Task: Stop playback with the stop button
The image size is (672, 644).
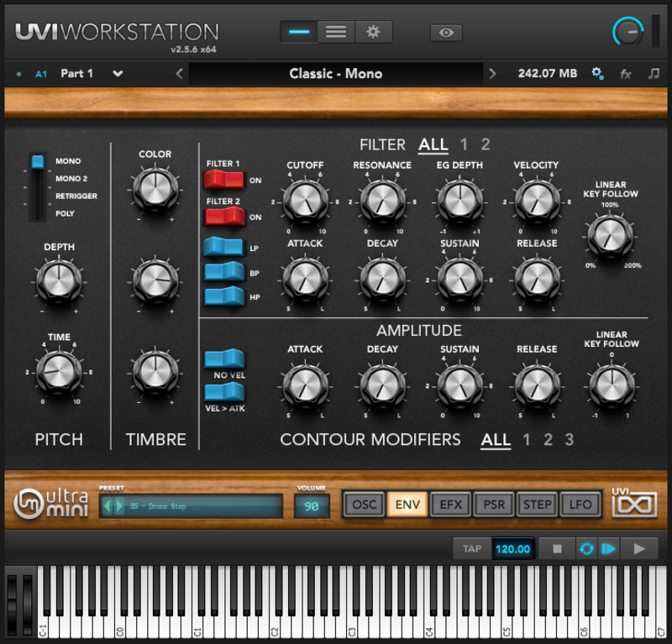Action: pos(557,549)
